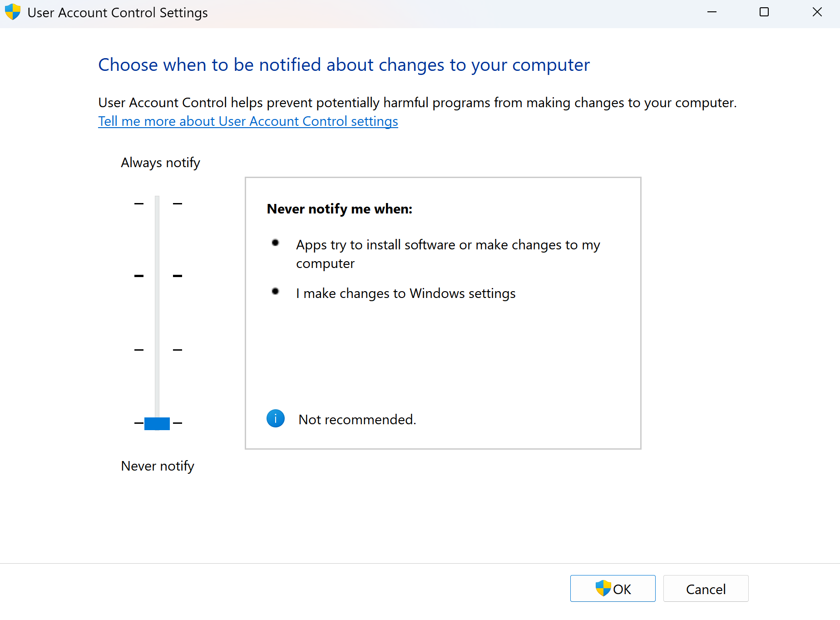Confirm settings with the OK button
The image size is (840, 620).
613,589
